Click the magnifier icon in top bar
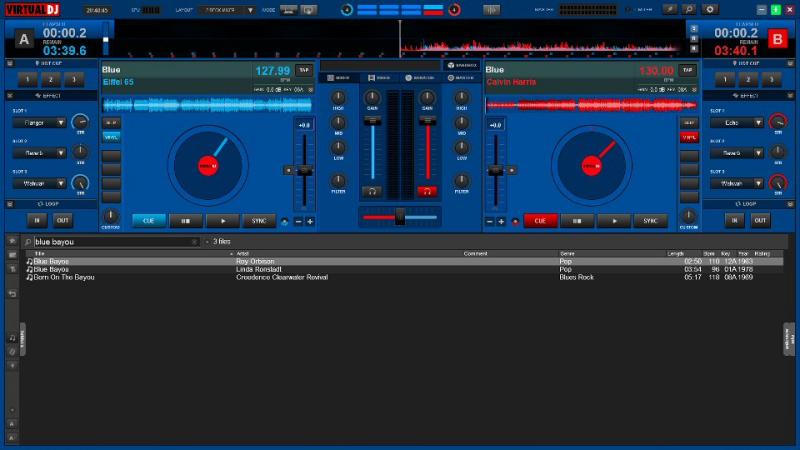Image resolution: width=800 pixels, height=450 pixels. (689, 9)
